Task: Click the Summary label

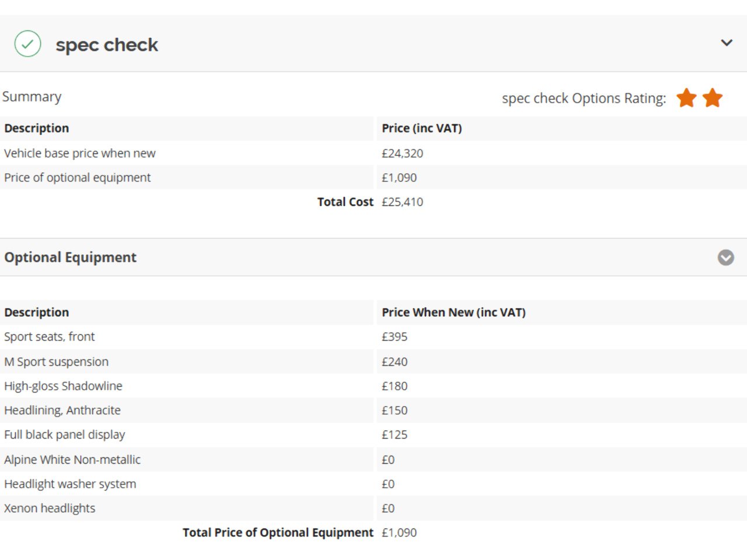Action: pos(32,97)
